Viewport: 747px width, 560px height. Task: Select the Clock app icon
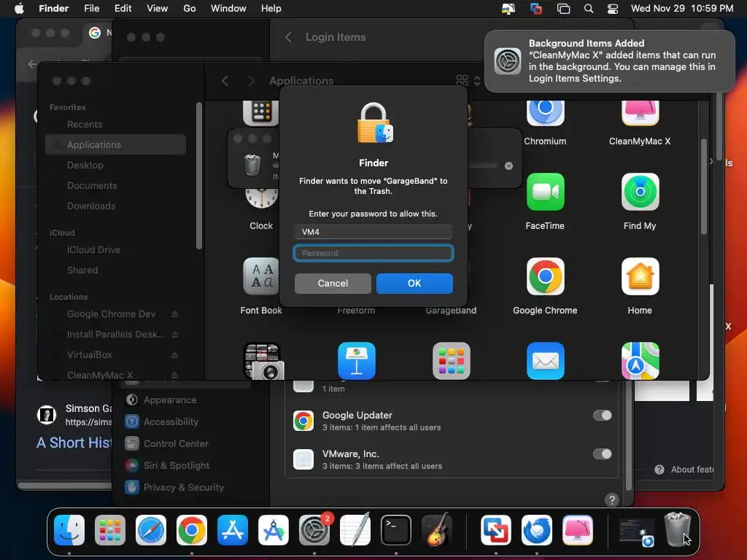click(x=261, y=198)
